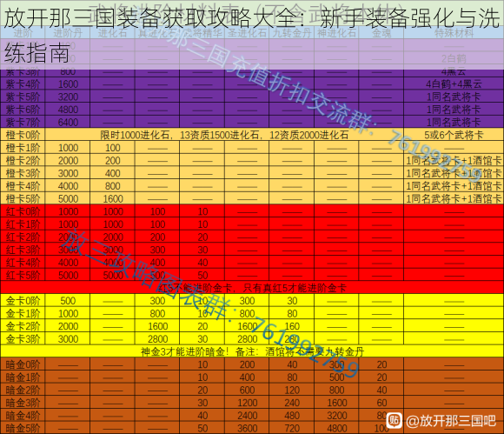Select the 200 value in 红卡2阶 row
This screenshot has width=504, height=434.
coord(158,237)
